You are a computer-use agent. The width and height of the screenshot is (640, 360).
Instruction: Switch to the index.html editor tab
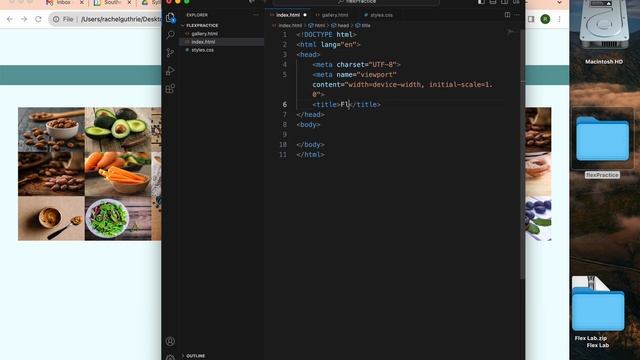tap(288, 15)
